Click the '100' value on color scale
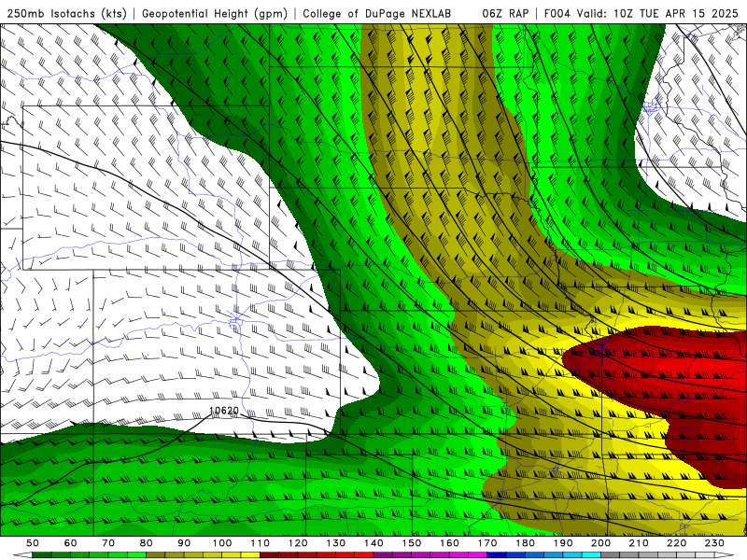The width and height of the screenshot is (747, 560). 222,543
